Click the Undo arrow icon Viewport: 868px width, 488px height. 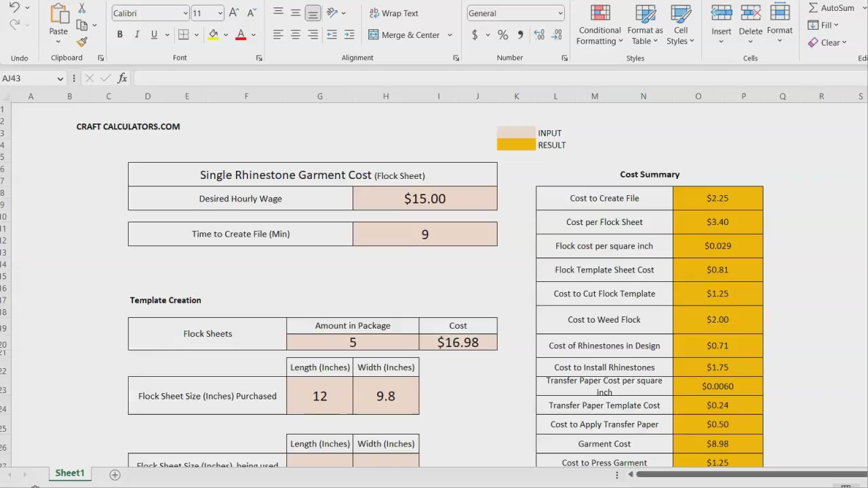pos(14,8)
